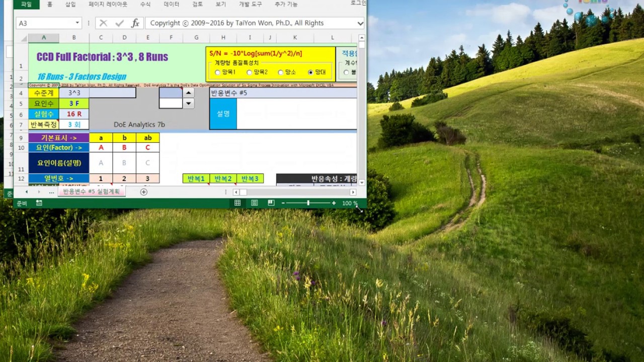
Task: Switch to Normal view in status bar
Action: [237, 203]
